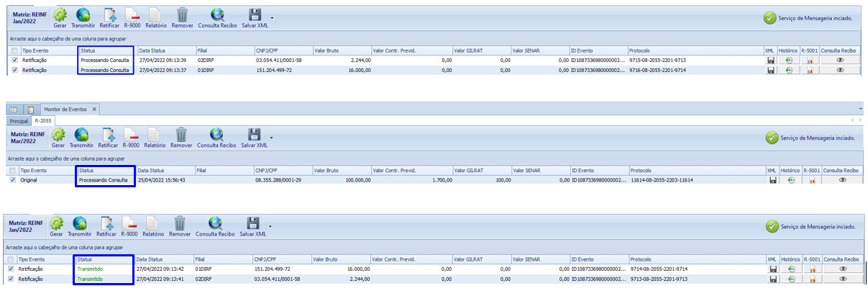Switch to the Principal tab
The height and width of the screenshot is (291, 868).
19,121
